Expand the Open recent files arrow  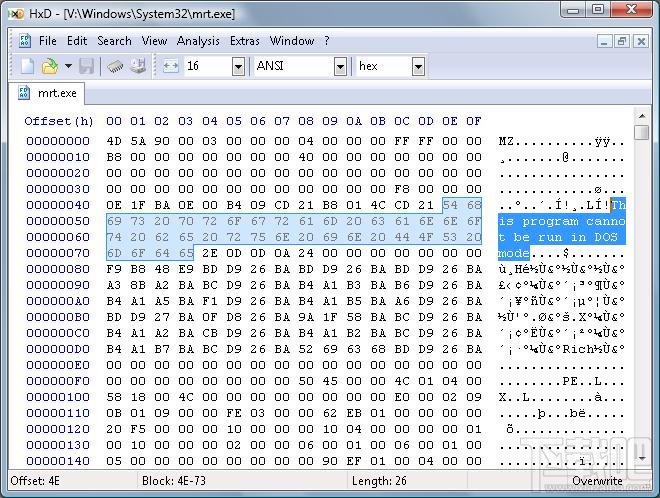pyautogui.click(x=68, y=66)
